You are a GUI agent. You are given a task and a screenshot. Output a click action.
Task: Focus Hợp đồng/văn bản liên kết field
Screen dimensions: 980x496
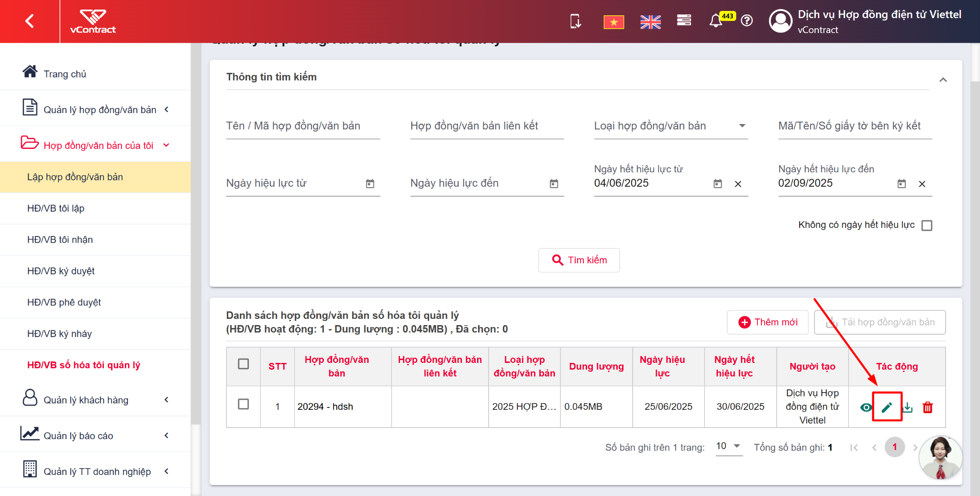coord(487,126)
